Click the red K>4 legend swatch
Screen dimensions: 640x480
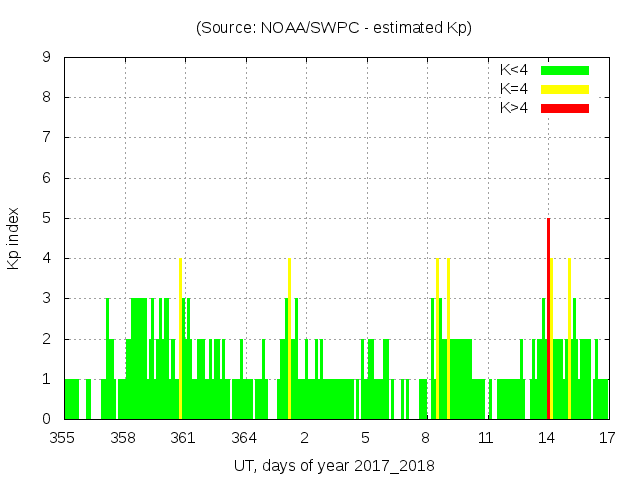565,108
